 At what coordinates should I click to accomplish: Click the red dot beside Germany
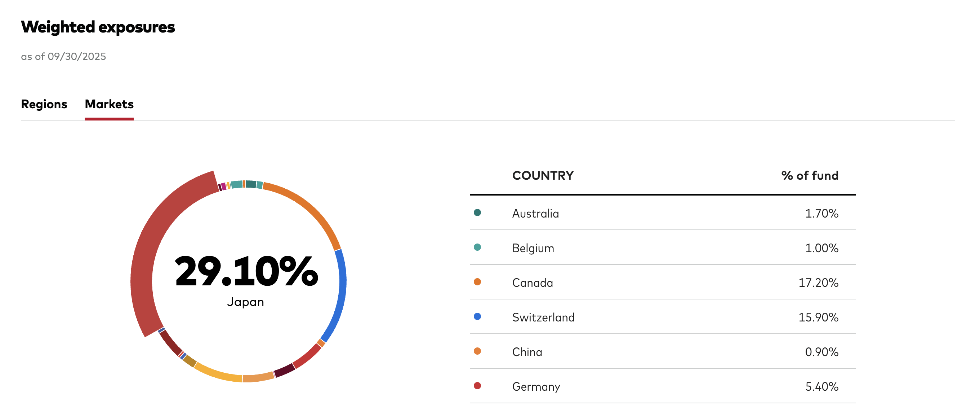click(477, 386)
